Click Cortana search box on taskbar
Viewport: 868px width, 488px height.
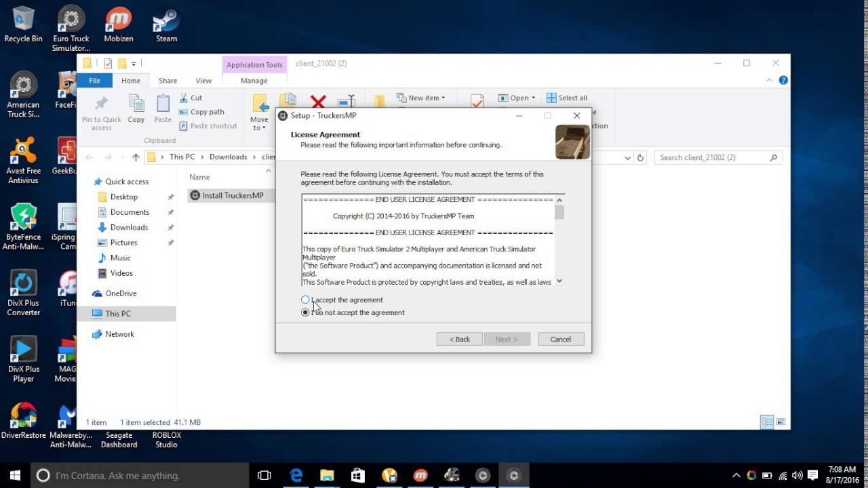140,475
